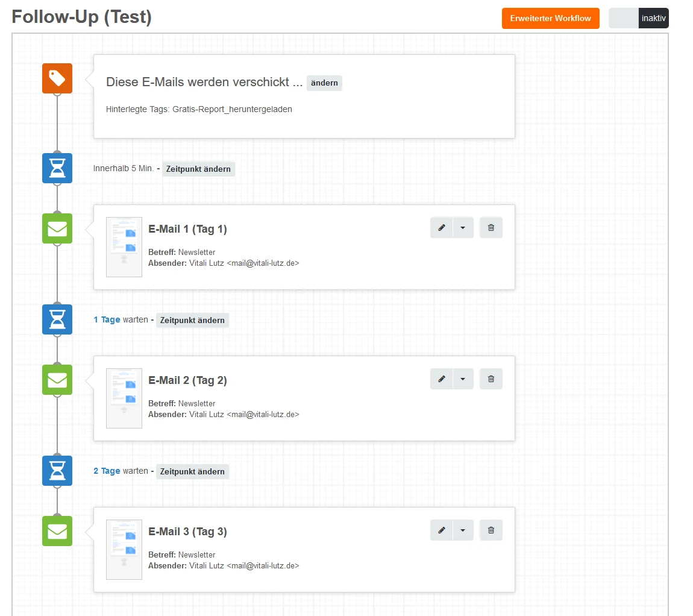693x616 pixels.
Task: Click 'Innerhalb 5 Min.' text
Action: point(124,169)
